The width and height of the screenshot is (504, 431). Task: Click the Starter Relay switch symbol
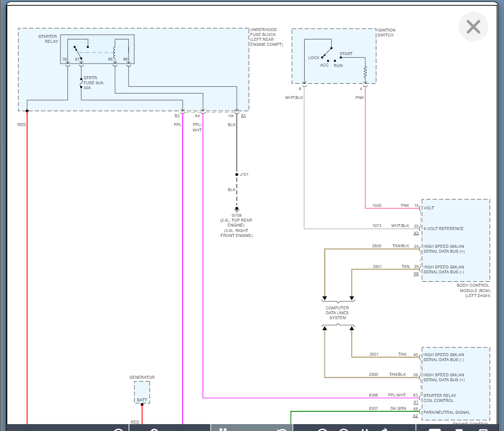click(77, 52)
